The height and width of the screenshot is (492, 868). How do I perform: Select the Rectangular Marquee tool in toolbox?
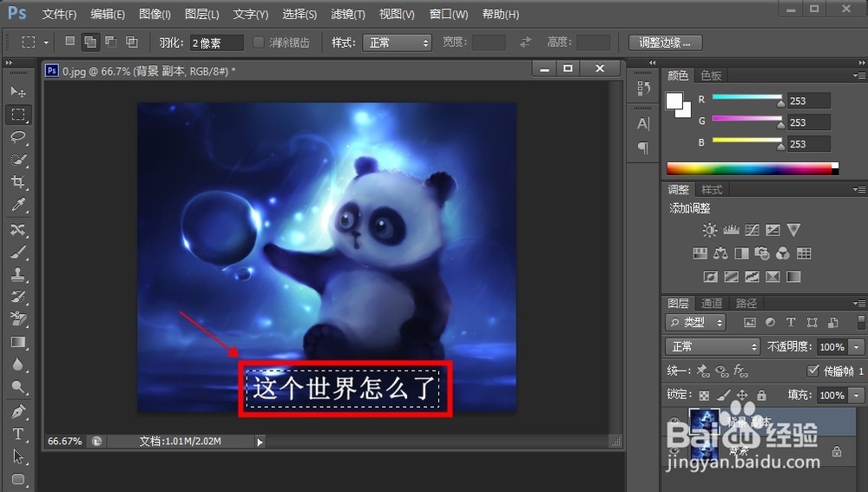pyautogui.click(x=18, y=114)
